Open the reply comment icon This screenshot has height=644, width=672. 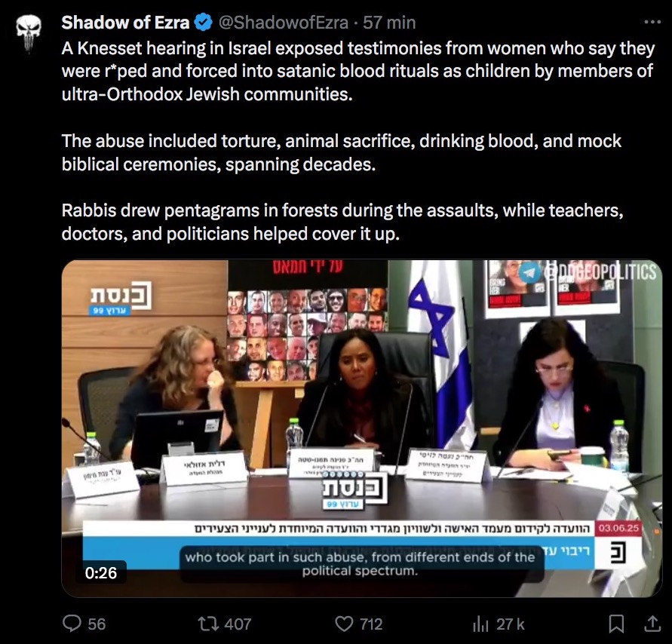click(72, 624)
